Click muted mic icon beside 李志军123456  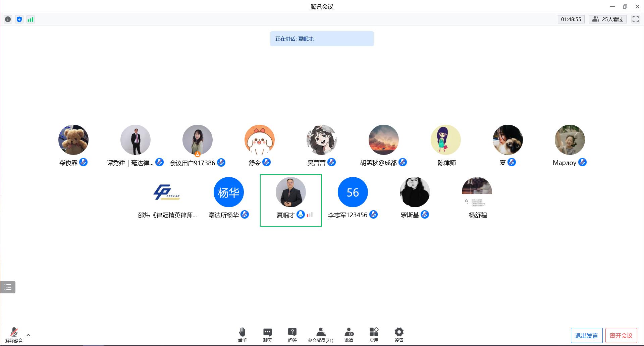374,215
